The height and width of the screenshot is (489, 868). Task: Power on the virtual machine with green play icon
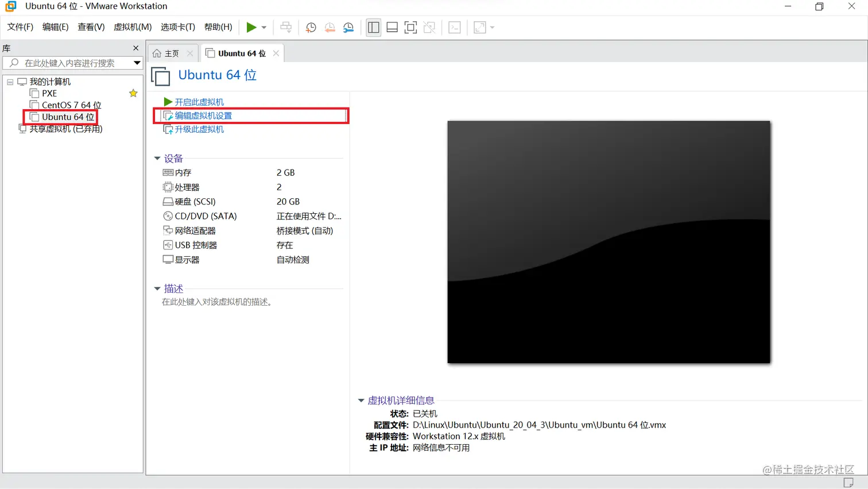click(x=251, y=27)
